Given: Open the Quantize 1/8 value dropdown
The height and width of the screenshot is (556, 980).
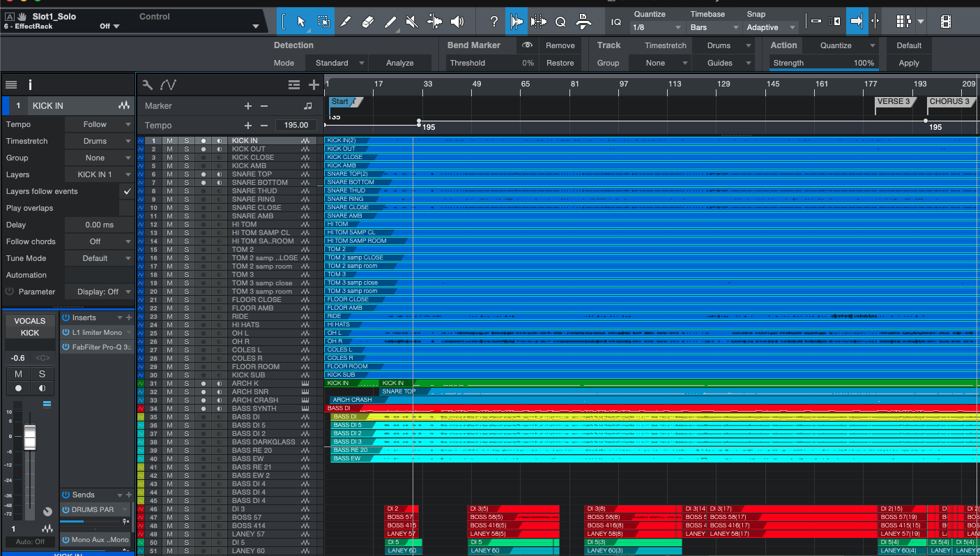Looking at the screenshot, I should pos(657,27).
